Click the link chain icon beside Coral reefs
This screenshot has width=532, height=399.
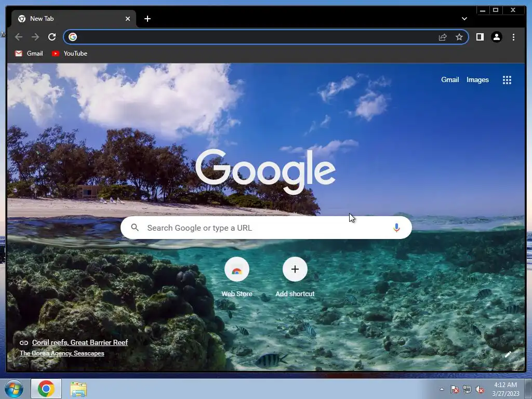pyautogui.click(x=24, y=343)
